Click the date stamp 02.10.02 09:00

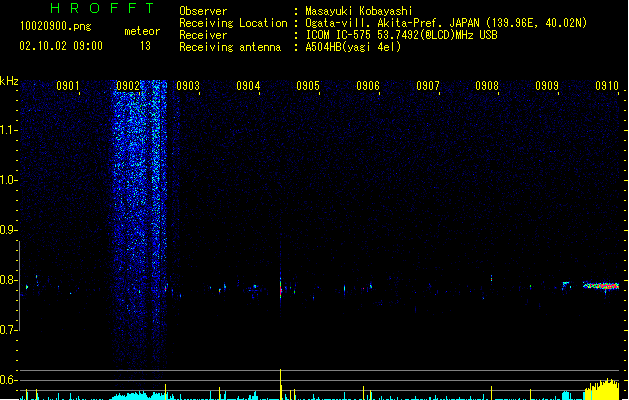pos(61,46)
